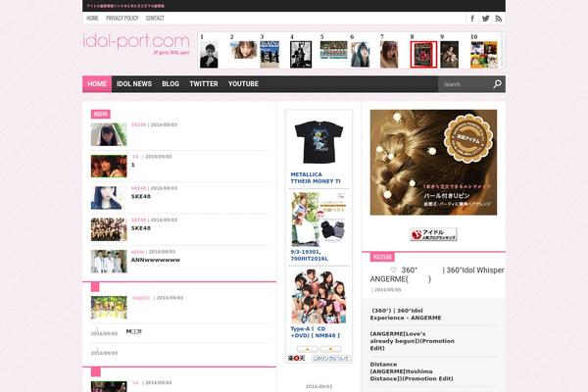Open ranking thumbnail number 3
The width and height of the screenshot is (588, 392).
[269, 55]
